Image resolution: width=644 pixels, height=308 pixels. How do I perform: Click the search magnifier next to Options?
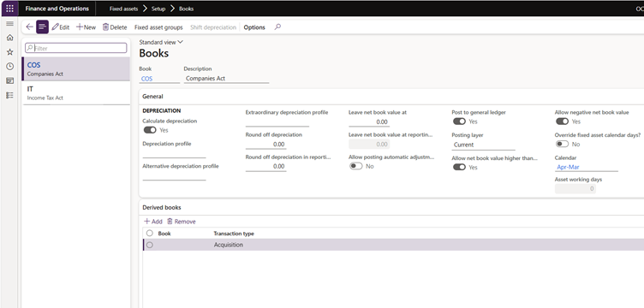click(x=277, y=27)
